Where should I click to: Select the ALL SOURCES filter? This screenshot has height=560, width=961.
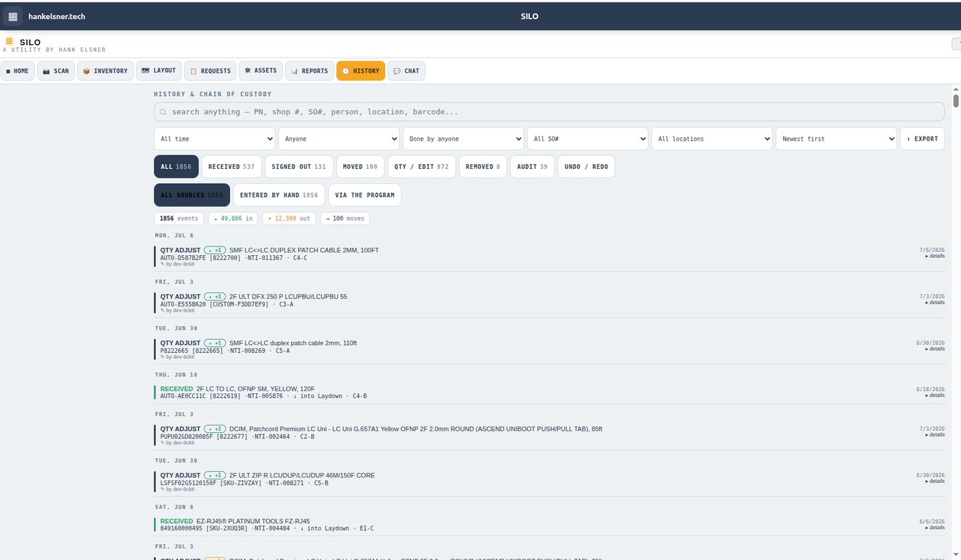pos(192,195)
